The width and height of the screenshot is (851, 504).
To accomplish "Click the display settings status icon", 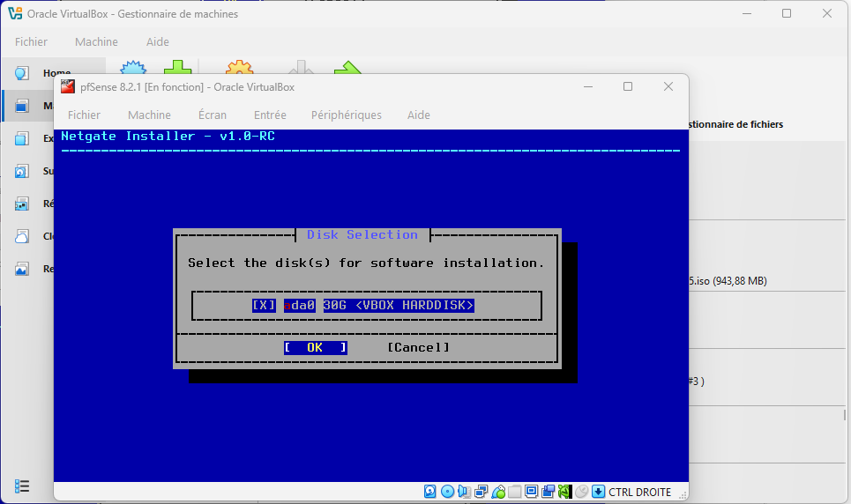I will (x=532, y=492).
